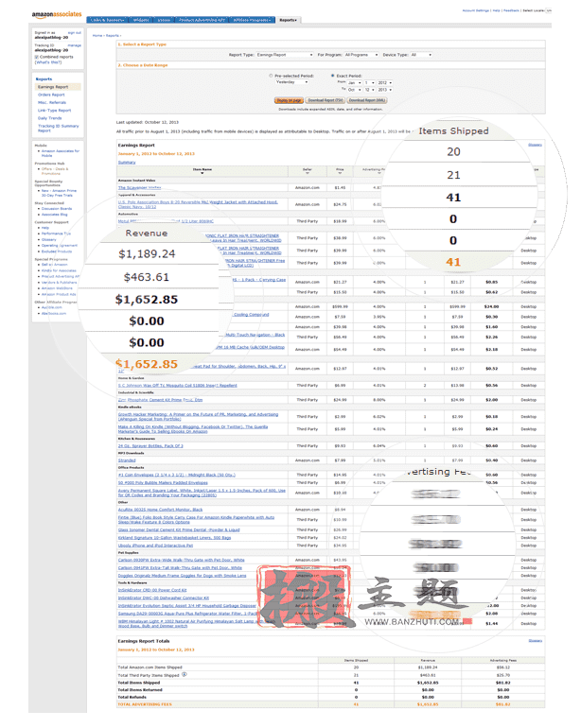Open 24 Oz. Sprayer Bottles item link

(x=150, y=445)
